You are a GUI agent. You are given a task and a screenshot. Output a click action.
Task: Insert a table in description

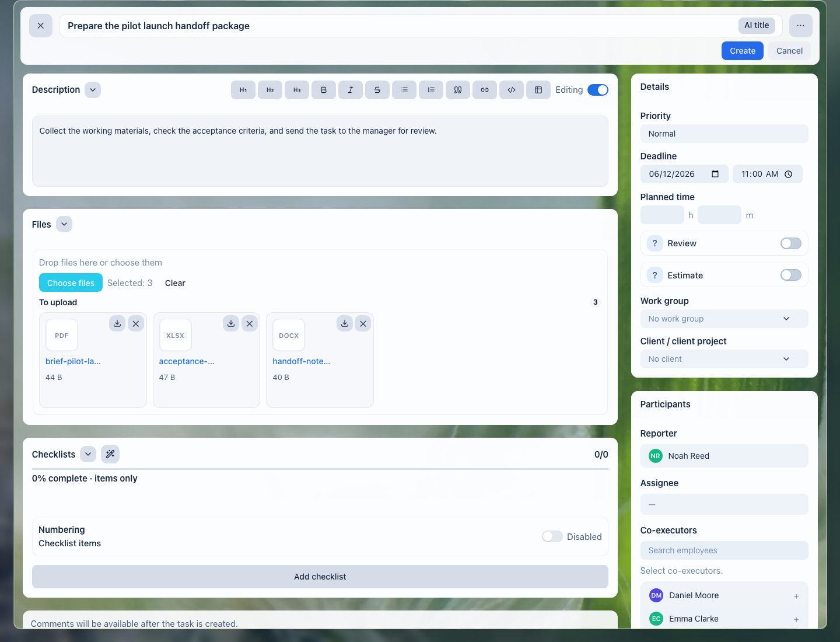538,90
